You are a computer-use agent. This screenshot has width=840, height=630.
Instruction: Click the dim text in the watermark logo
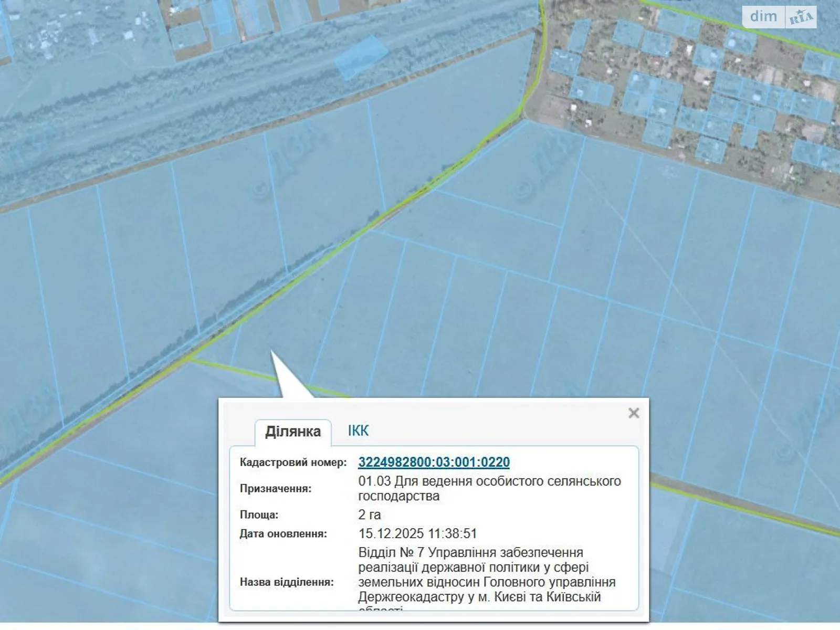tap(763, 17)
